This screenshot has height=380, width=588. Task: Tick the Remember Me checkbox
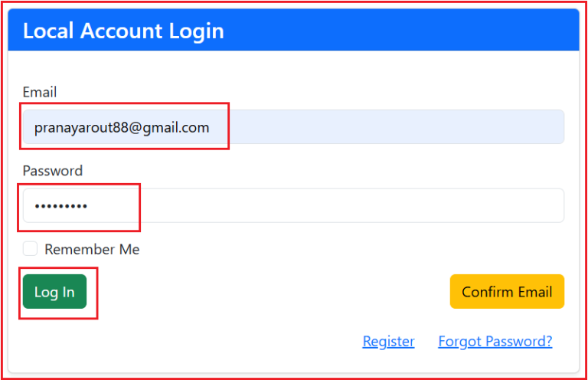click(x=30, y=249)
